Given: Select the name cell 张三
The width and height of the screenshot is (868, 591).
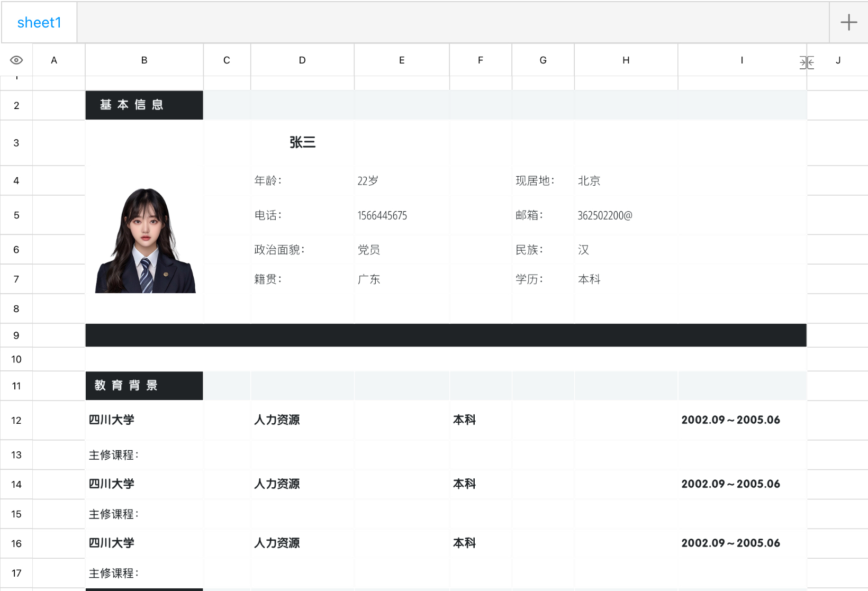Looking at the screenshot, I should [302, 142].
